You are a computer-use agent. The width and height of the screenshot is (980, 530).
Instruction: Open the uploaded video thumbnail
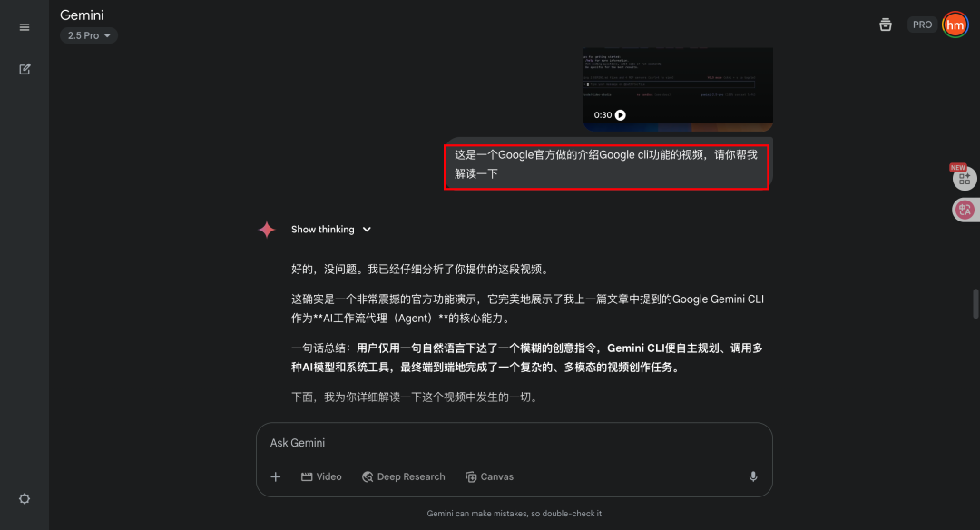[x=678, y=89]
